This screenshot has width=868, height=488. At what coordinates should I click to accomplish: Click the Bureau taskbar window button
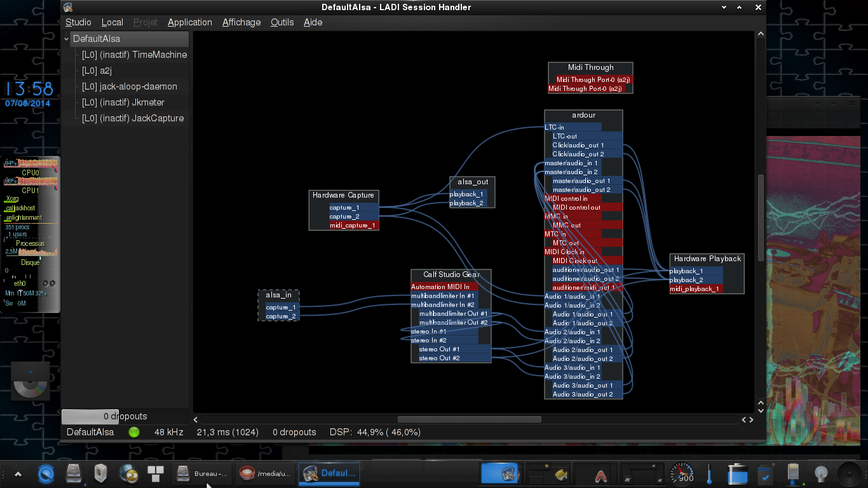[202, 473]
